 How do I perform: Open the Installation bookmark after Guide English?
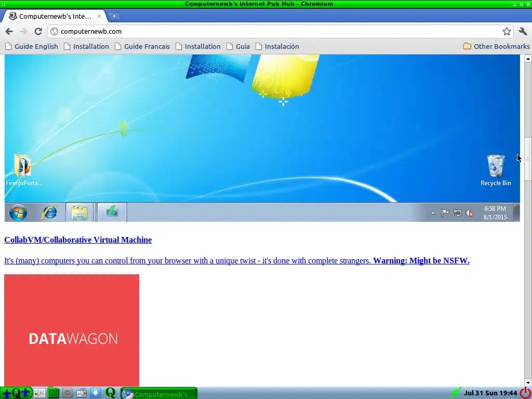[87, 46]
